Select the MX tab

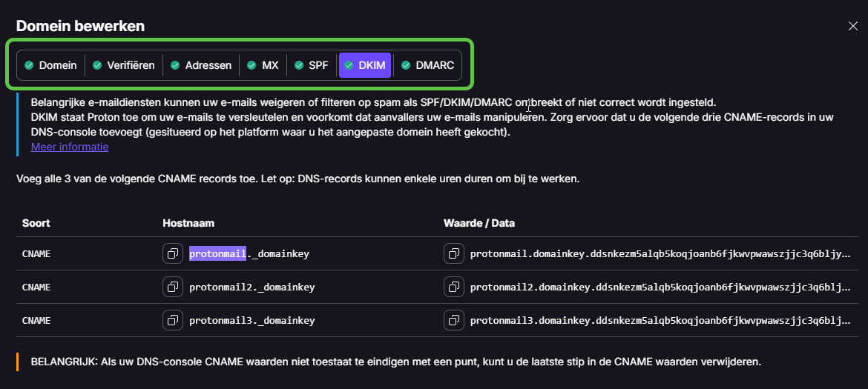(263, 65)
